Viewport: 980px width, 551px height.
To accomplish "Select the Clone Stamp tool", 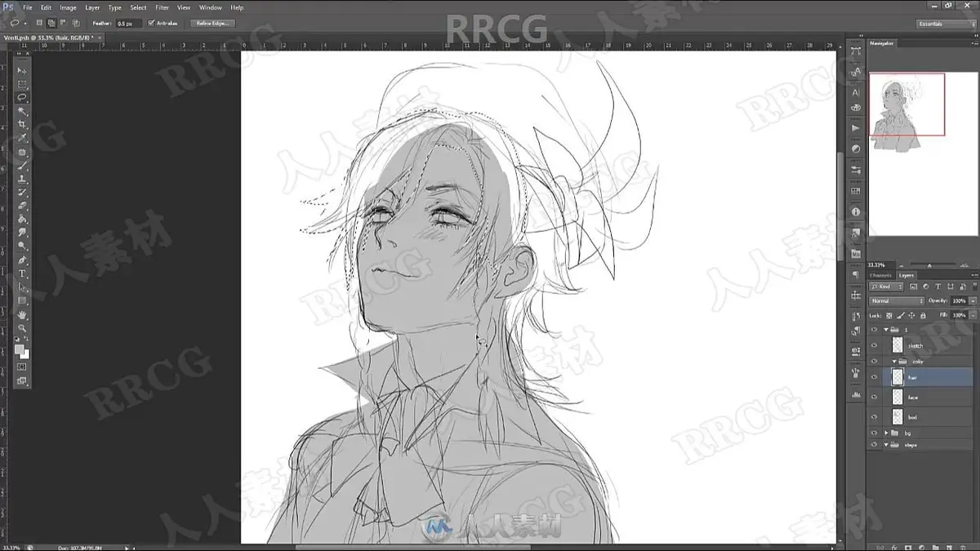I will click(22, 179).
